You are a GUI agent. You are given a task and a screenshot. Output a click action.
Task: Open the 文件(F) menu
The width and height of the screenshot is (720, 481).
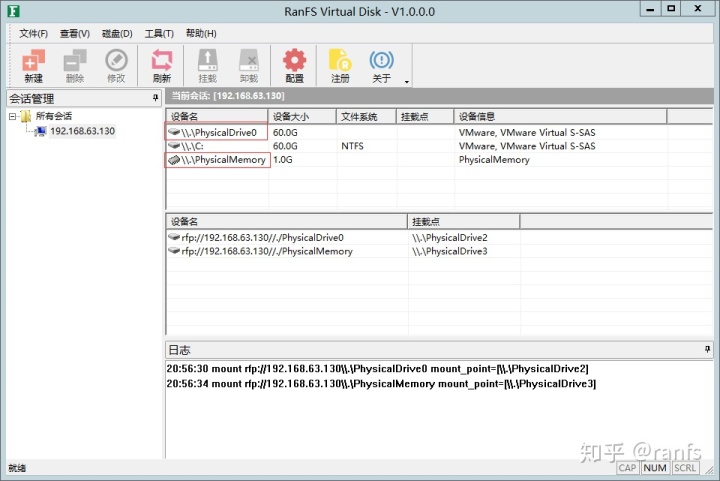point(33,34)
